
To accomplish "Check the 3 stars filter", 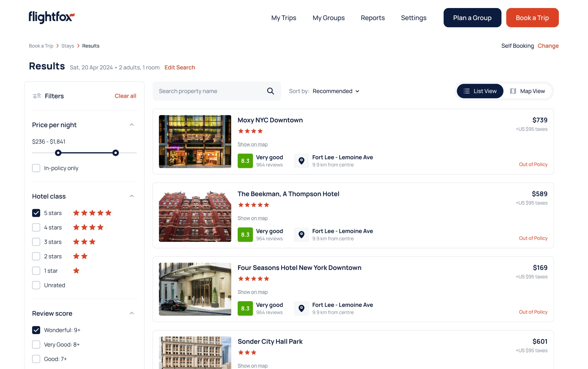I will pyautogui.click(x=36, y=242).
